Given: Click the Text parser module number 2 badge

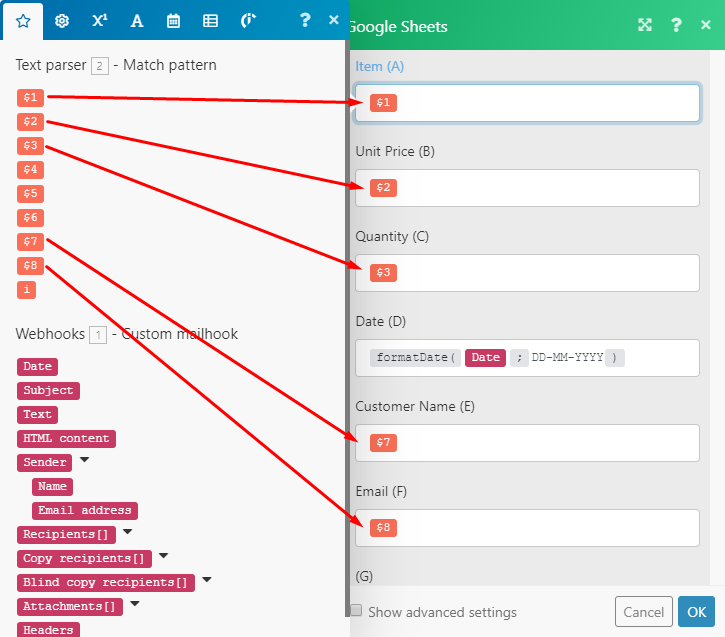Looking at the screenshot, I should (100, 66).
